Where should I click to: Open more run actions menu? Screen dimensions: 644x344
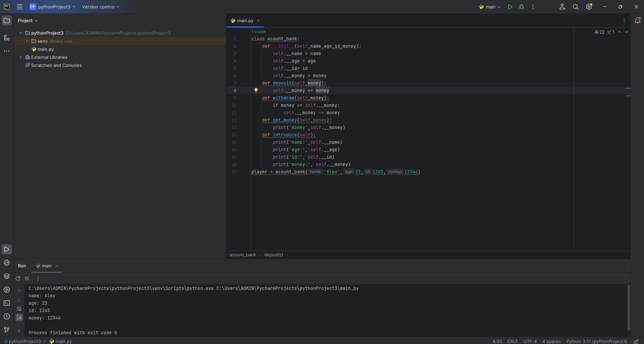[533, 7]
